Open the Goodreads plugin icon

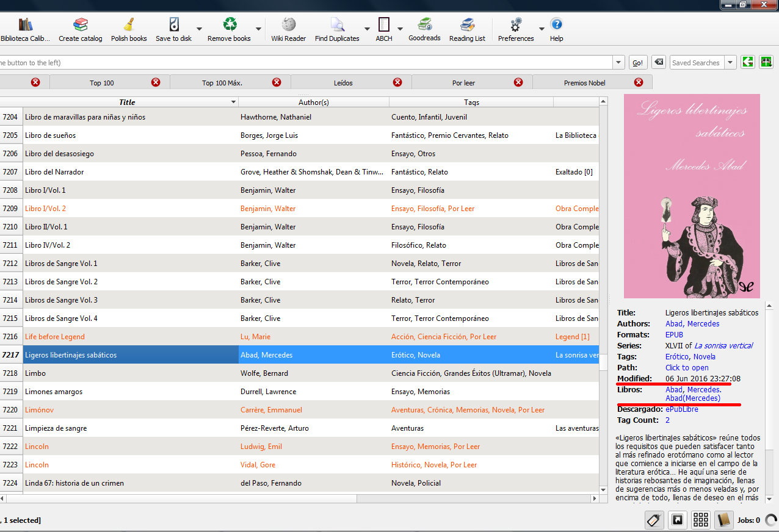coord(424,30)
